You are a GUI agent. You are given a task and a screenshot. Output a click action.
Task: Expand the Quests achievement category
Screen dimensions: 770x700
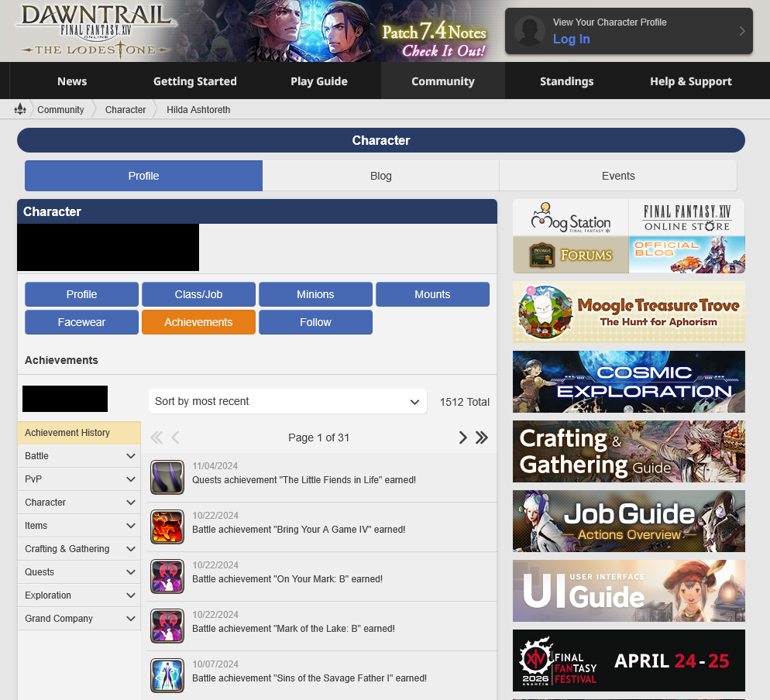(78, 572)
